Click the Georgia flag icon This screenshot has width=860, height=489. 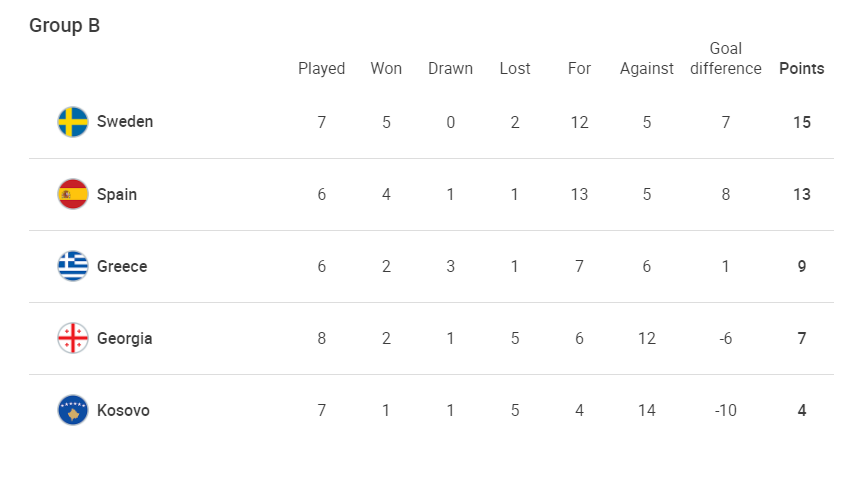click(x=73, y=338)
